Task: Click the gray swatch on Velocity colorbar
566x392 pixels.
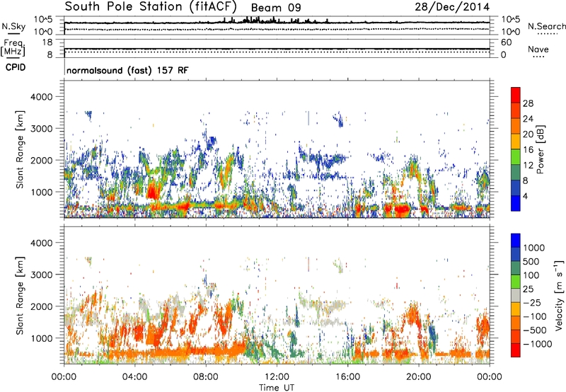Action: tap(516, 295)
